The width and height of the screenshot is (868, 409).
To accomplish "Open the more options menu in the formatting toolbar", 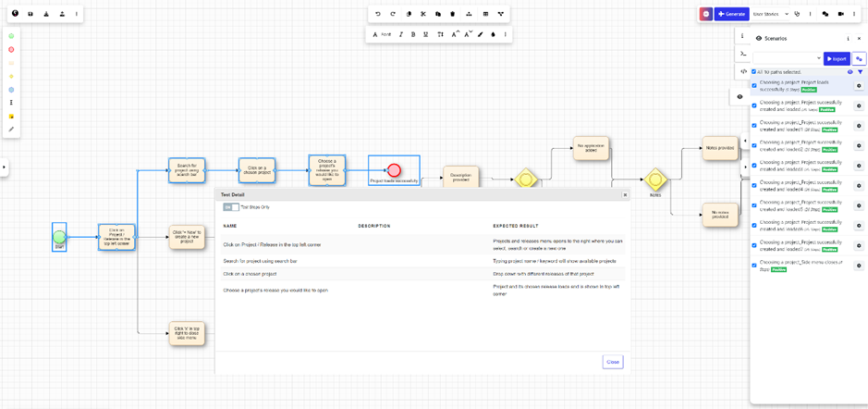I will point(505,34).
